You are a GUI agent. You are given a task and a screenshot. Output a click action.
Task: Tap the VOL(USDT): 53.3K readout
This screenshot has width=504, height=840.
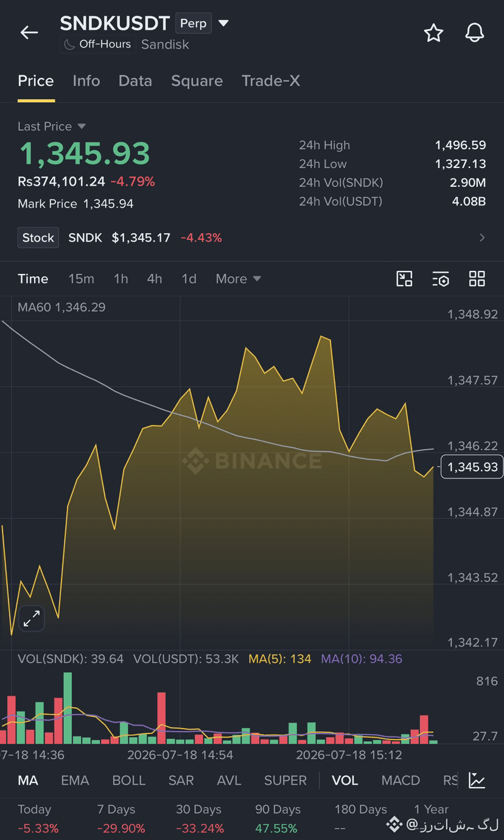click(186, 659)
